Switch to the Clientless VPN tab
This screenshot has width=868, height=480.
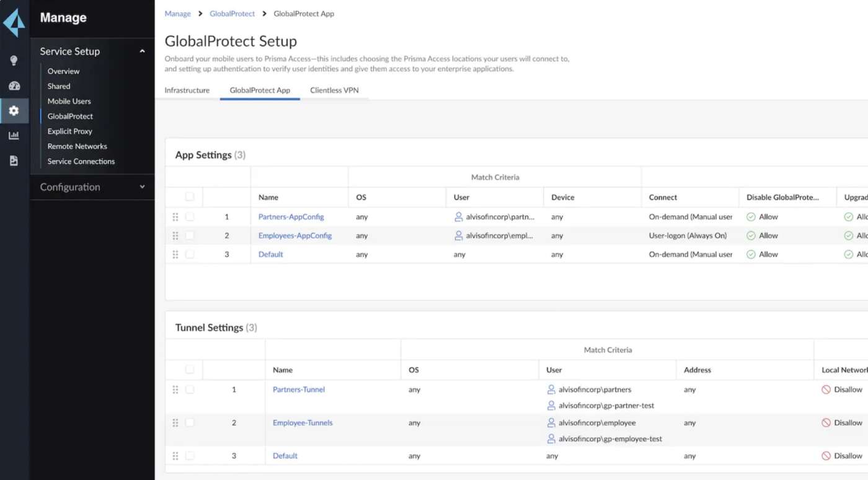[x=334, y=90]
